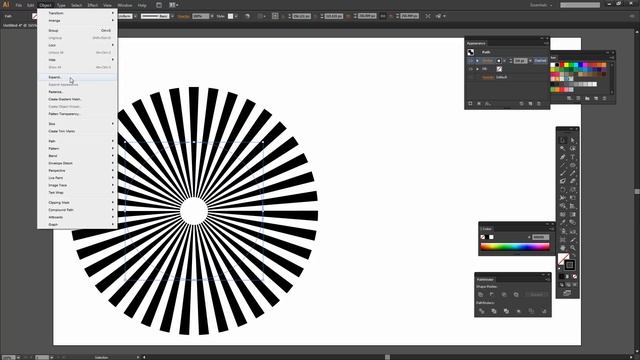
Task: Open the Essentials workspace switcher
Action: click(x=541, y=5)
